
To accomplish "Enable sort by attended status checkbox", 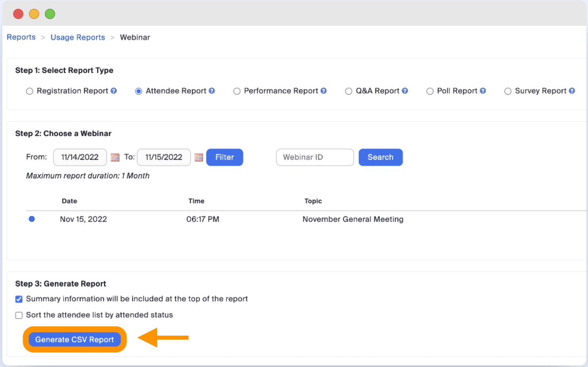I will (x=19, y=315).
